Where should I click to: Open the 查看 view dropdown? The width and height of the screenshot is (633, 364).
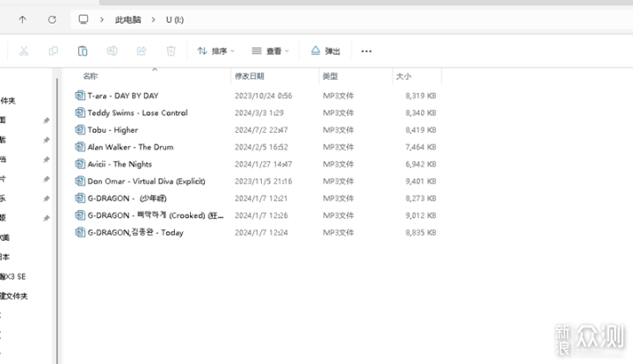pyautogui.click(x=270, y=51)
